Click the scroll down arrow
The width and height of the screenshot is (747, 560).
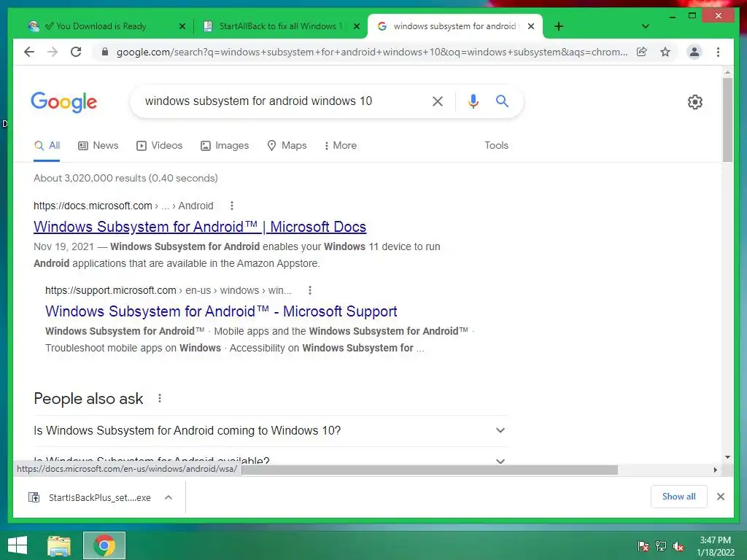tap(727, 457)
